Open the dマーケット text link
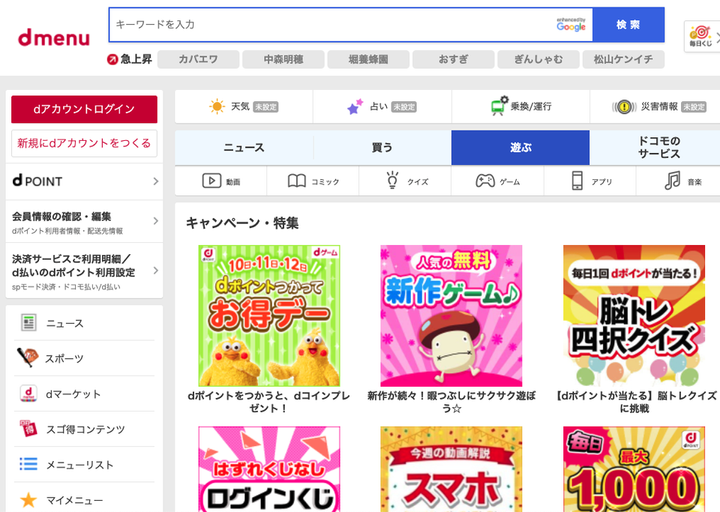The height and width of the screenshot is (512, 720). [73, 394]
